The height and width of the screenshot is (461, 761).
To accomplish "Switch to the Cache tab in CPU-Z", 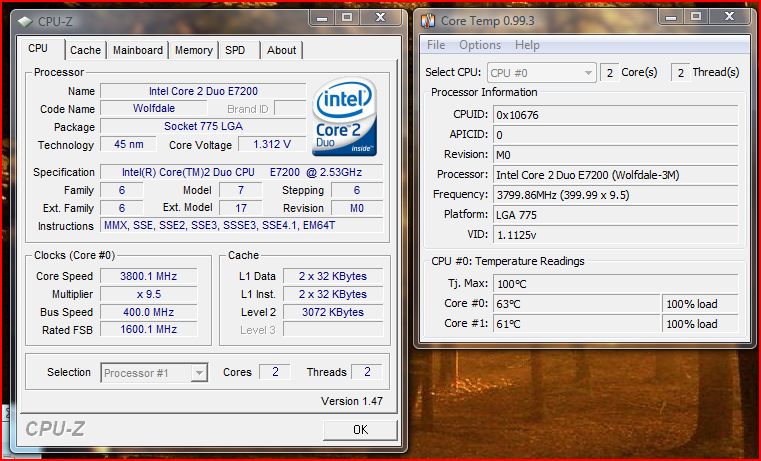I will pyautogui.click(x=85, y=50).
